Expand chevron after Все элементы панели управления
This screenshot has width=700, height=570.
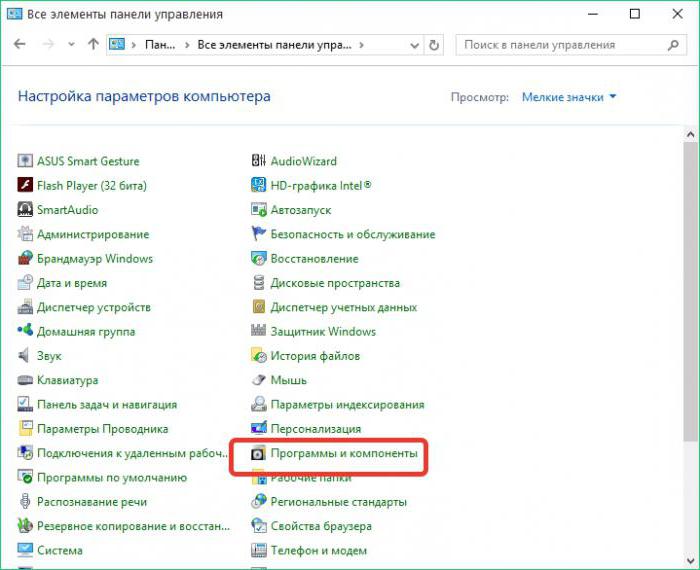(x=361, y=45)
